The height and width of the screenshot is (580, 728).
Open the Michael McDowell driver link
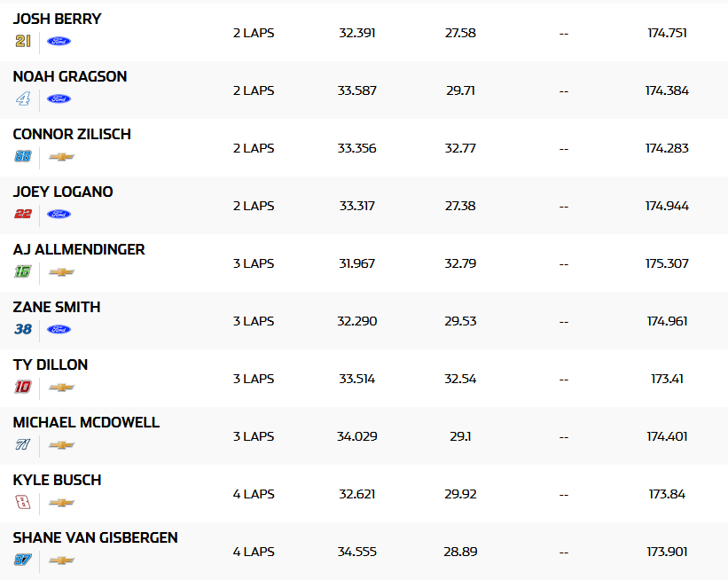(x=86, y=422)
